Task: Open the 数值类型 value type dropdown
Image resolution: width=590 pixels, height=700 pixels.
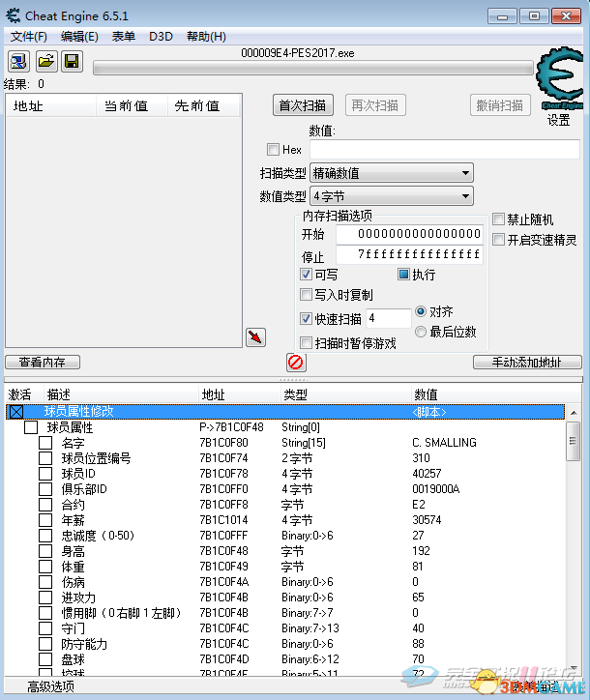Action: coord(392,196)
